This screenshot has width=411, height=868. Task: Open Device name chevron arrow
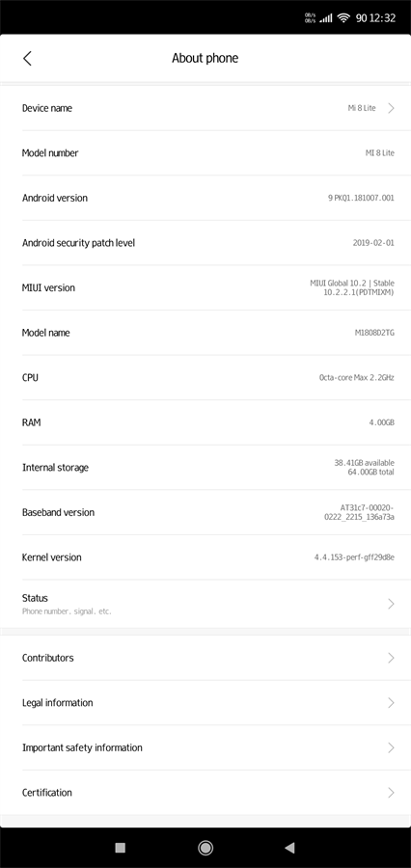[391, 108]
